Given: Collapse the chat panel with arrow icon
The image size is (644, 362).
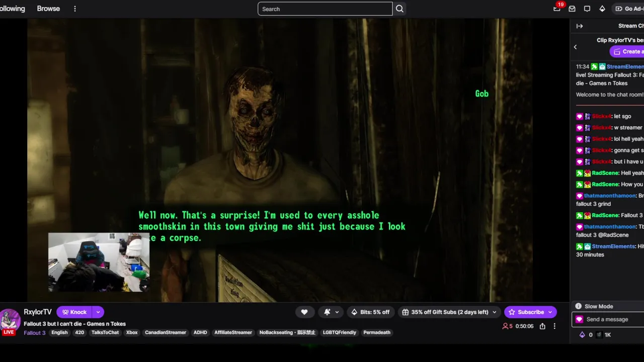Looking at the screenshot, I should point(580,26).
